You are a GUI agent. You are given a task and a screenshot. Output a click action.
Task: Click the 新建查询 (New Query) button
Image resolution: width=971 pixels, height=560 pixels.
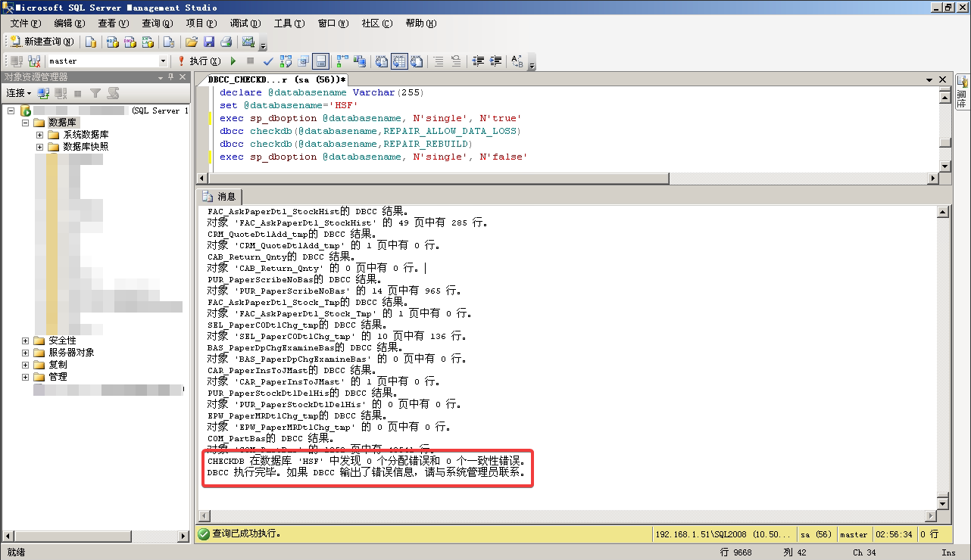42,42
